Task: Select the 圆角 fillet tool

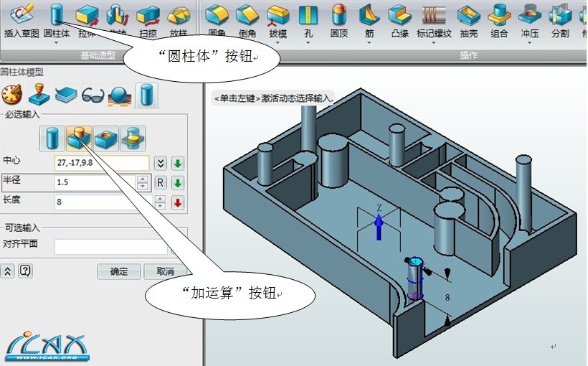Action: pyautogui.click(x=217, y=21)
